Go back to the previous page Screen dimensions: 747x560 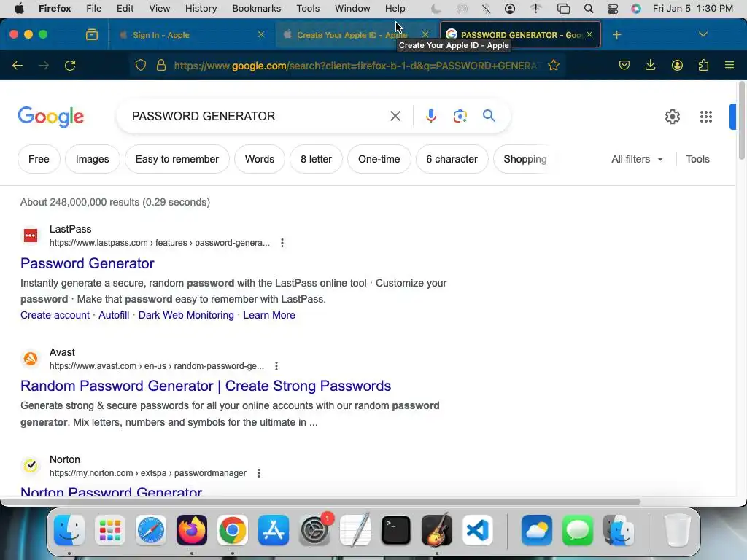click(18, 65)
